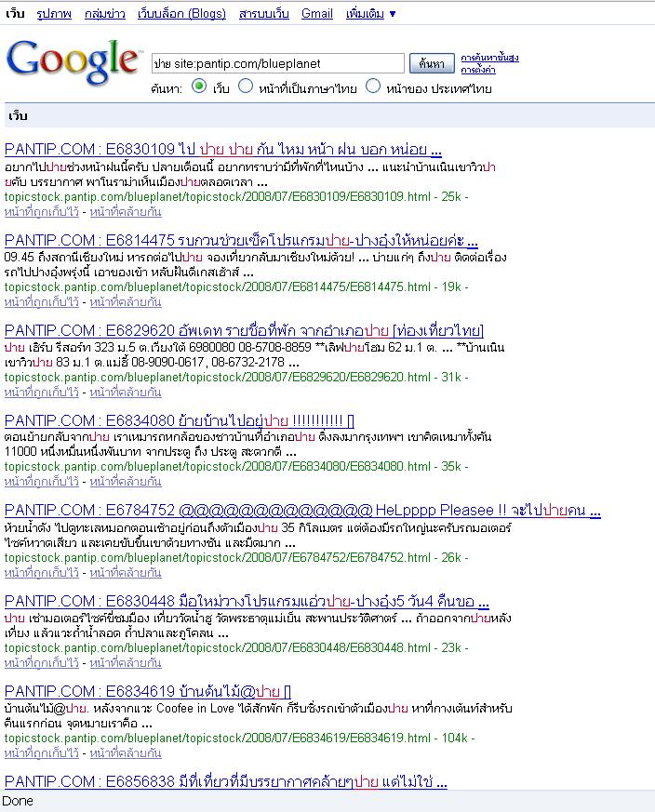The image size is (655, 812).
Task: Click the Google logo
Action: coord(74,62)
